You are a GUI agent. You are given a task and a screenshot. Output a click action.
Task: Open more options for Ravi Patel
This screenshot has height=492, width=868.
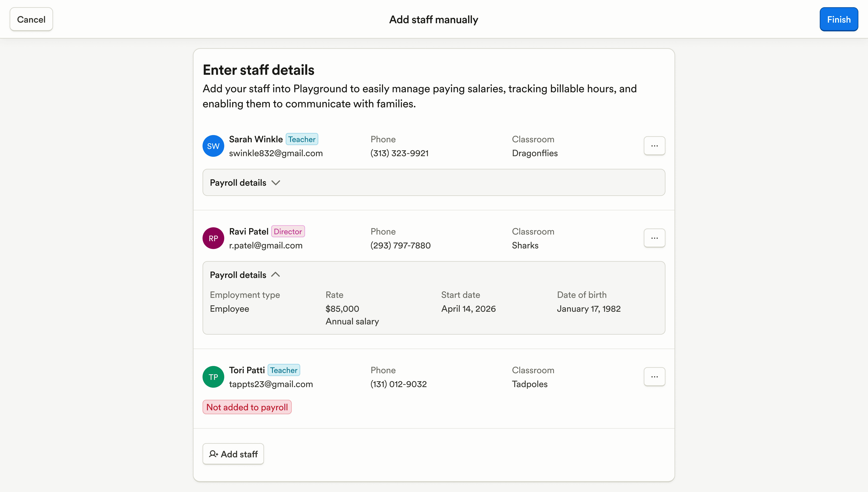(654, 238)
